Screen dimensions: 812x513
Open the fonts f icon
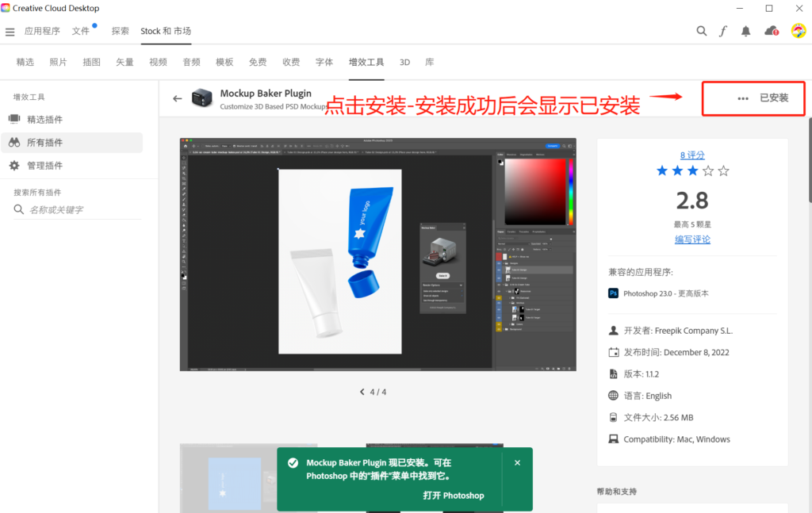pyautogui.click(x=723, y=31)
